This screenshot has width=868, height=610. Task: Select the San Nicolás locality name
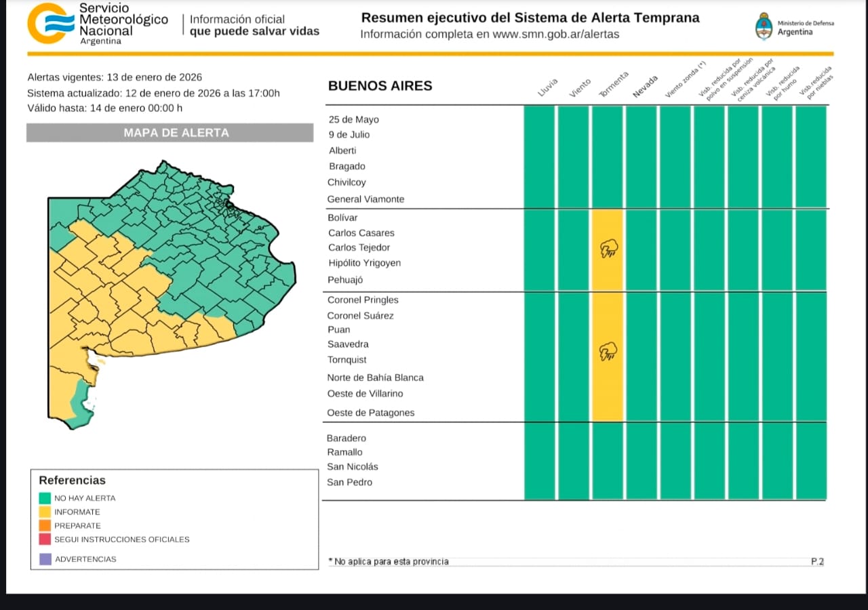coord(353,466)
